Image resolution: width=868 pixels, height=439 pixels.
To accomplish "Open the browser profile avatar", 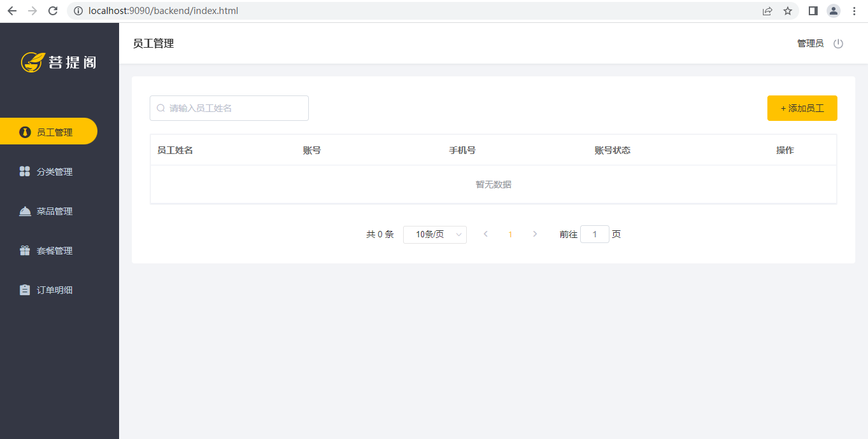I will [x=833, y=11].
